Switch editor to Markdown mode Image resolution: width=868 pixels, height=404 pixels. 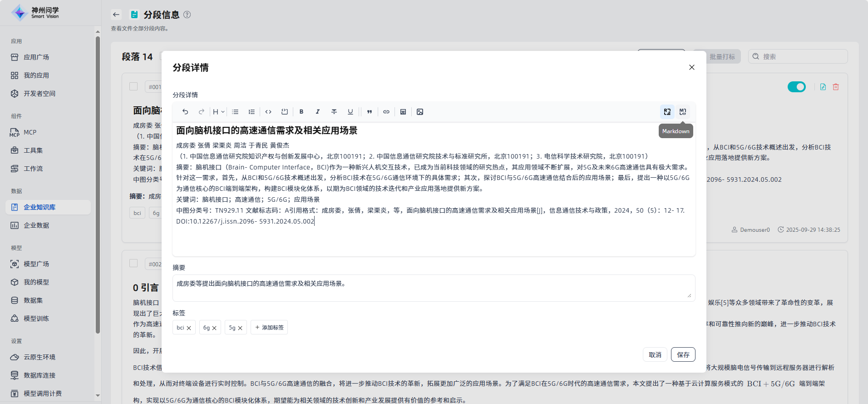coord(683,112)
